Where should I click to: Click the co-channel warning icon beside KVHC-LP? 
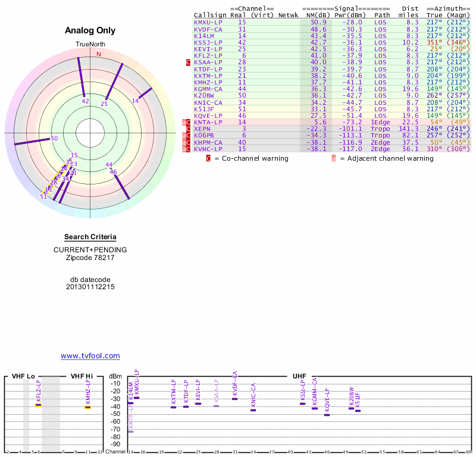click(189, 149)
